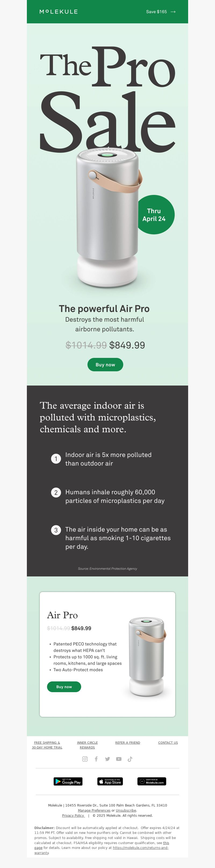The height and width of the screenshot is (868, 215).
Task: Click the Google Play badge
Action: (x=68, y=781)
